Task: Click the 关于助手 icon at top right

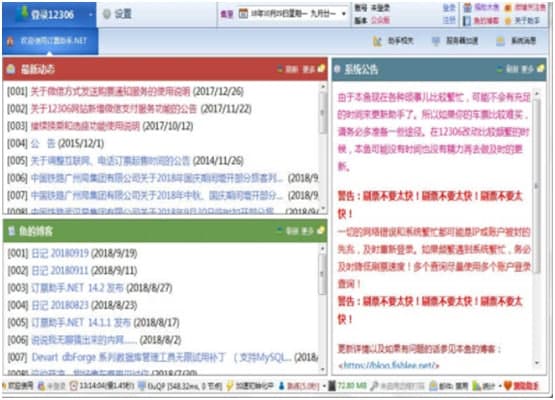Action: point(508,21)
